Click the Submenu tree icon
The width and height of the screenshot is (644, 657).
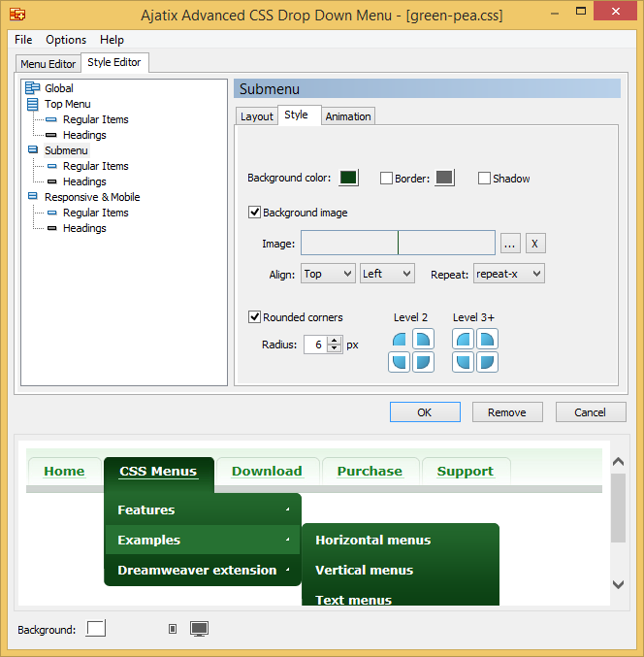[x=33, y=149]
